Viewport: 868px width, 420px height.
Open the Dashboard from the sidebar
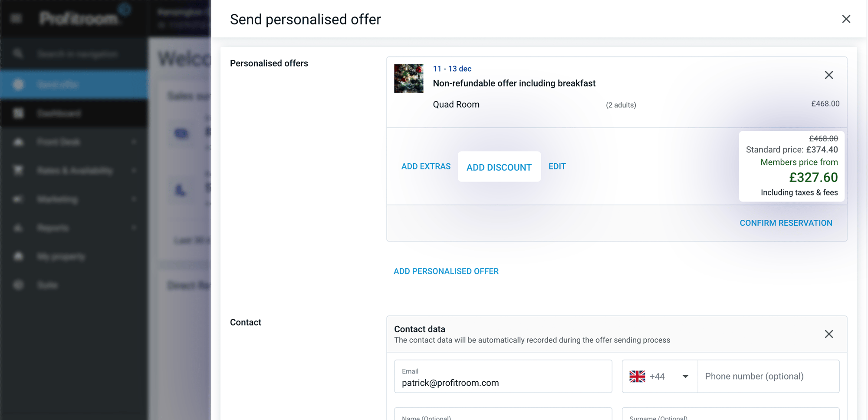(x=17, y=113)
